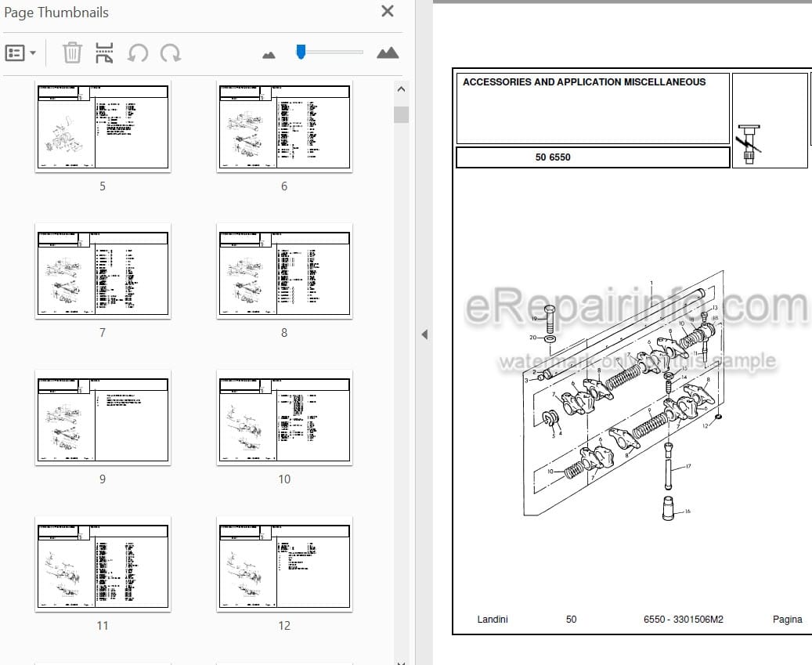Click the Page Thumbnails panel title
This screenshot has height=665, width=812.
coord(56,13)
